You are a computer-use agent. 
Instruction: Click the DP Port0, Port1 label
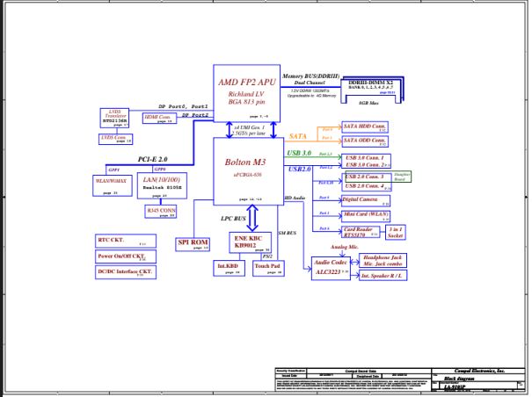coord(183,106)
